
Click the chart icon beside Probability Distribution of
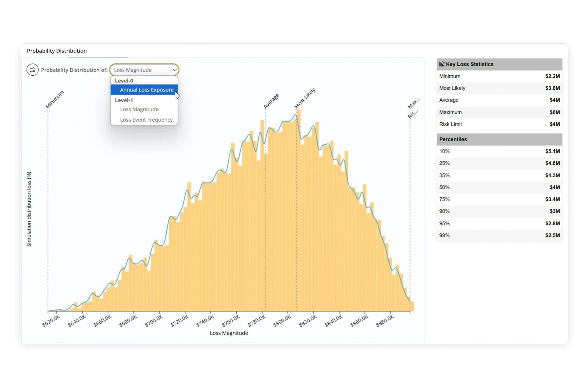(32, 70)
